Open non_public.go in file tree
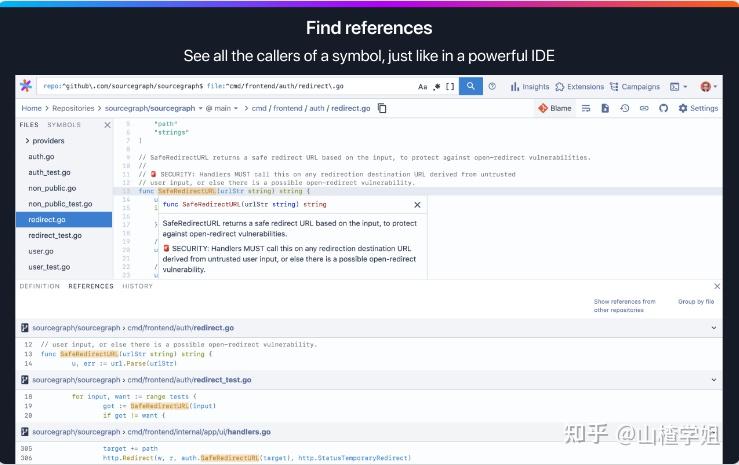The height and width of the screenshot is (465, 739). coord(52,188)
